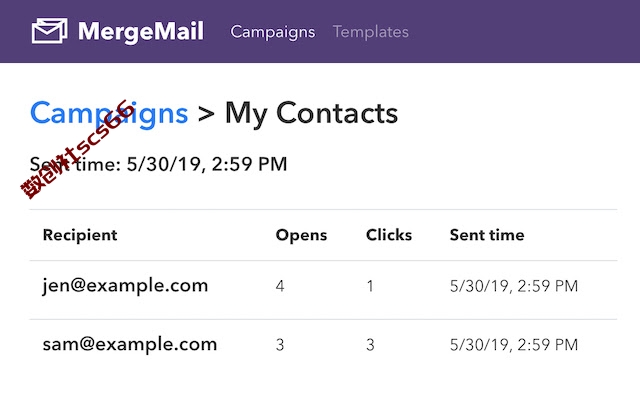Viewport: 640px width, 400px height.
Task: Sort by the Clicks column header
Action: (389, 235)
